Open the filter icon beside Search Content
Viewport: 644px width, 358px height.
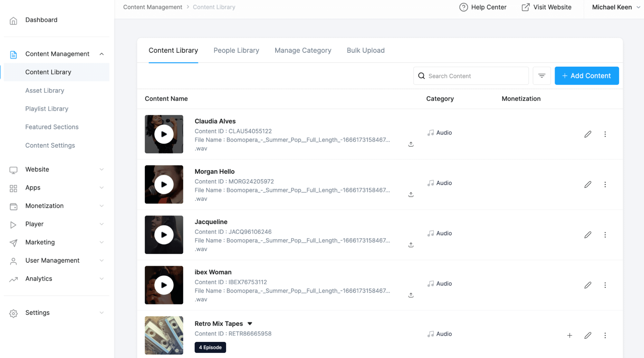[x=542, y=76]
